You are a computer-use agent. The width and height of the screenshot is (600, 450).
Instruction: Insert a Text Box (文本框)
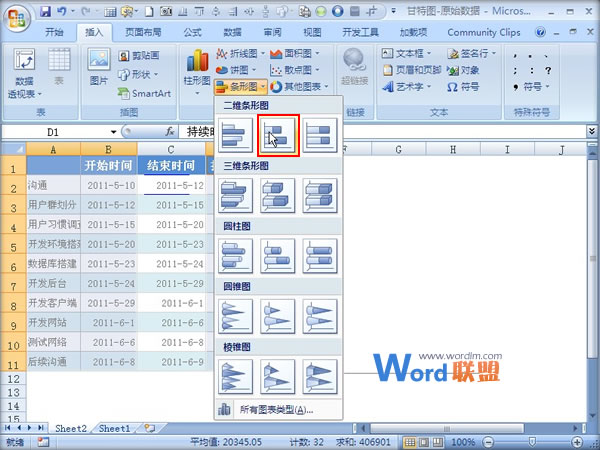(x=407, y=53)
